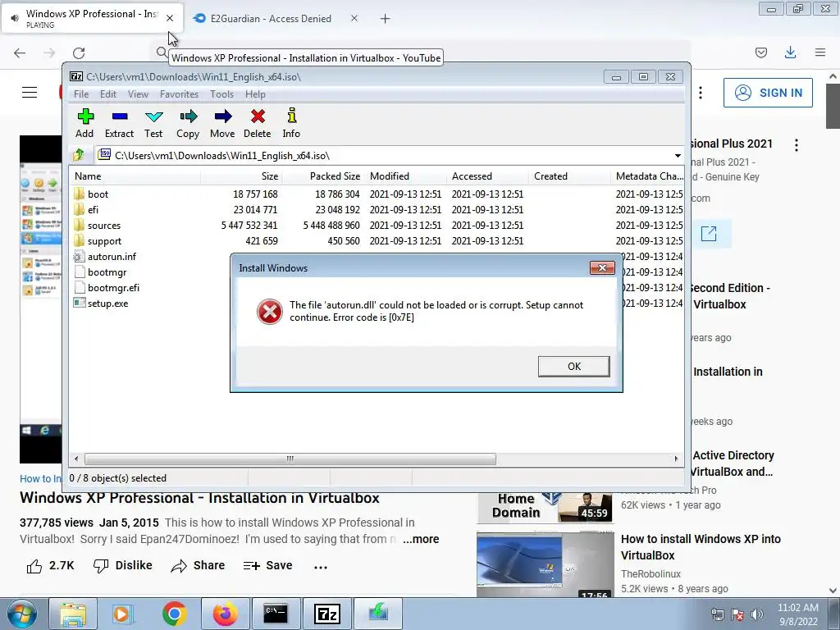Open the Edit menu
Image resolution: width=840 pixels, height=630 pixels.
pyautogui.click(x=107, y=94)
